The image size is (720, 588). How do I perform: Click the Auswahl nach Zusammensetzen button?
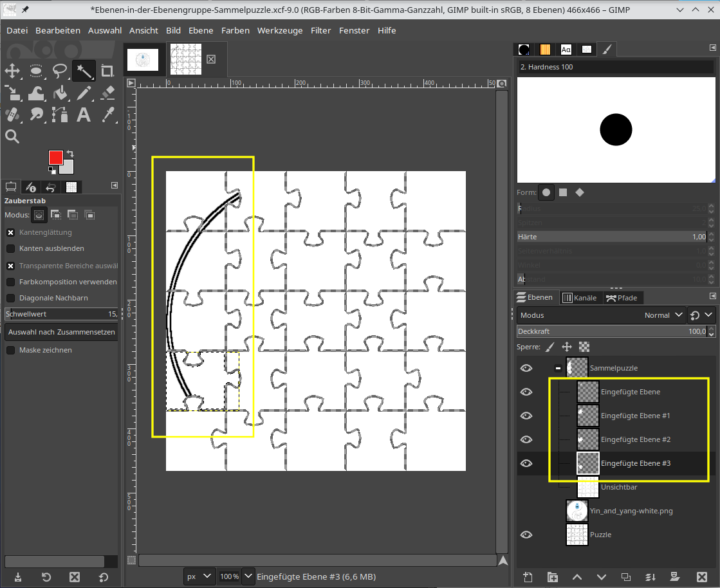(61, 332)
